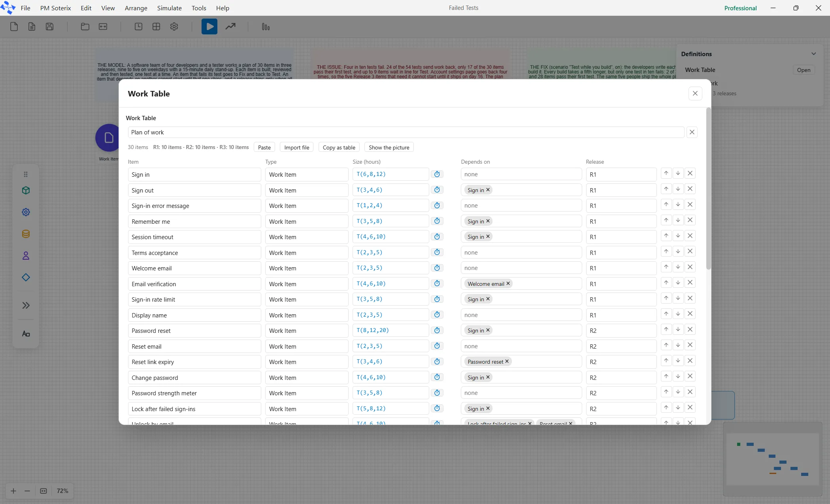Click the stopwatch icon in Sign in row
This screenshot has width=830, height=504.
437,174
